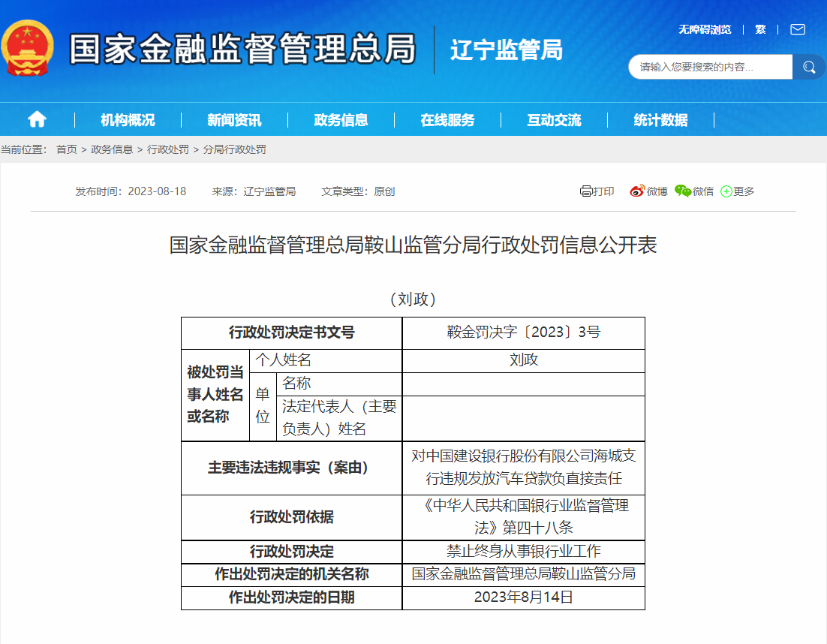Click 行政处罚 breadcrumb link
827x644 pixels.
point(168,149)
